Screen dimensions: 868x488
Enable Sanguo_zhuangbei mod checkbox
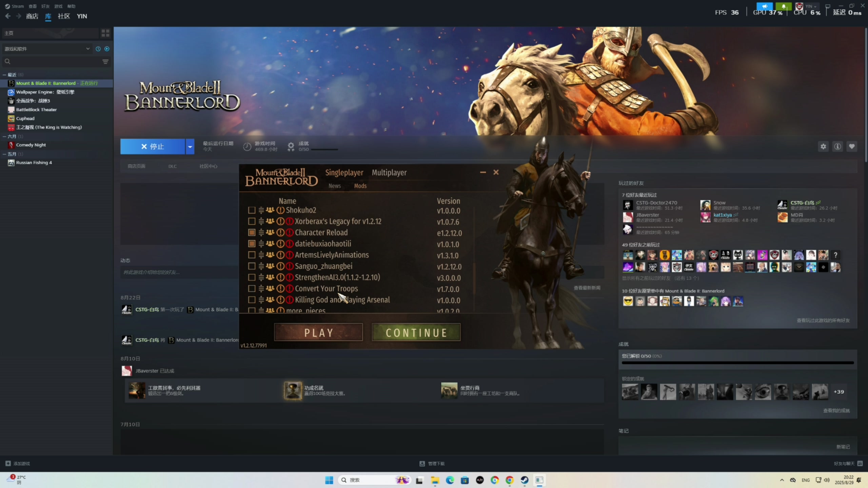[x=252, y=266]
